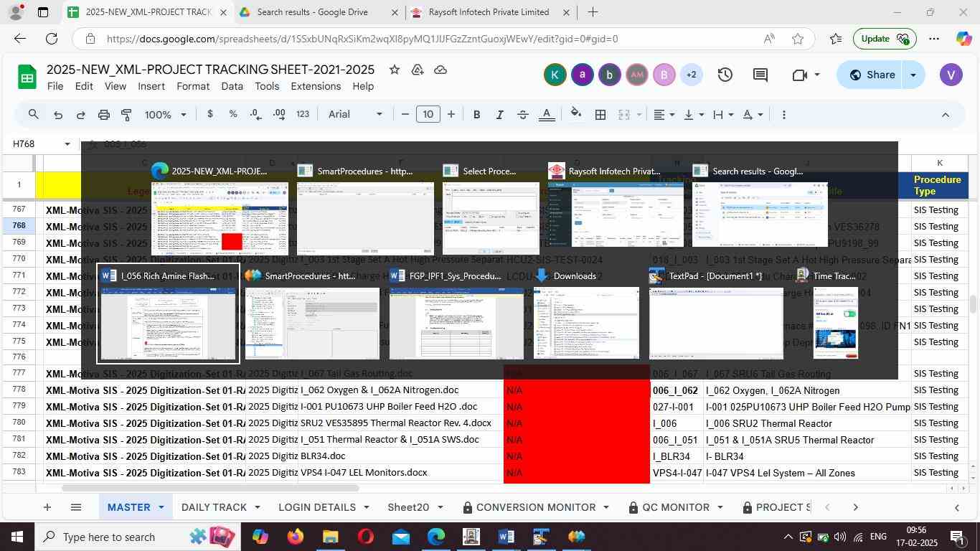
Task: Open version history clock icon
Action: click(x=725, y=75)
